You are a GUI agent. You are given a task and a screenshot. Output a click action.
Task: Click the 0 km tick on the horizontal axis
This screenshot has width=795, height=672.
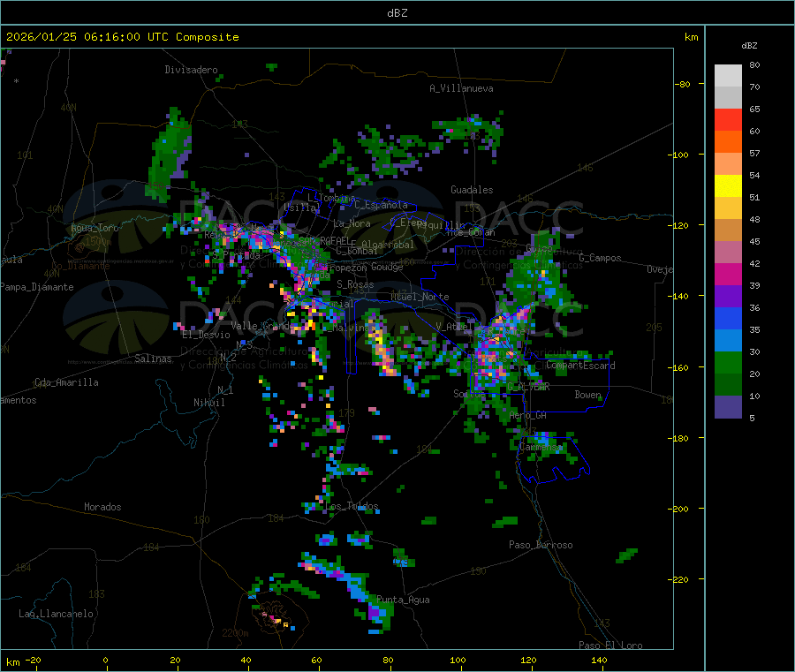tap(105, 660)
